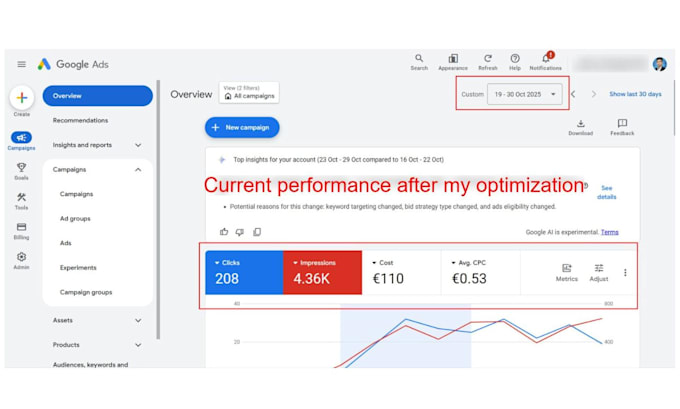Viewport: 680px width, 409px height.
Task: Download the overview report
Action: (x=581, y=127)
